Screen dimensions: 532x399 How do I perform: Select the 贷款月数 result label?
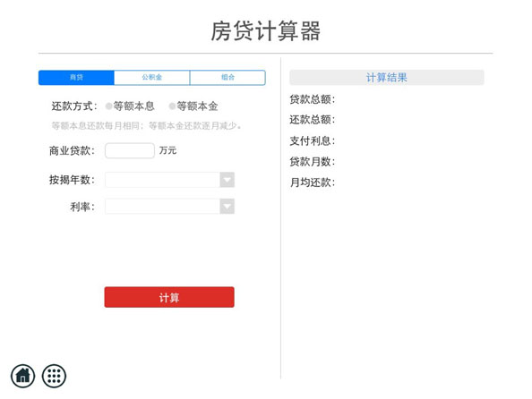coord(313,161)
